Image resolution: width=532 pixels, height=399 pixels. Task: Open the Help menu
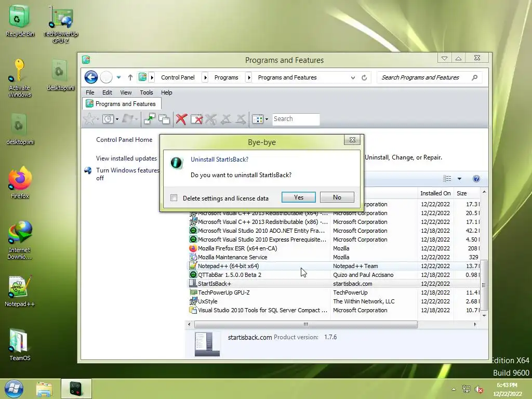(167, 92)
